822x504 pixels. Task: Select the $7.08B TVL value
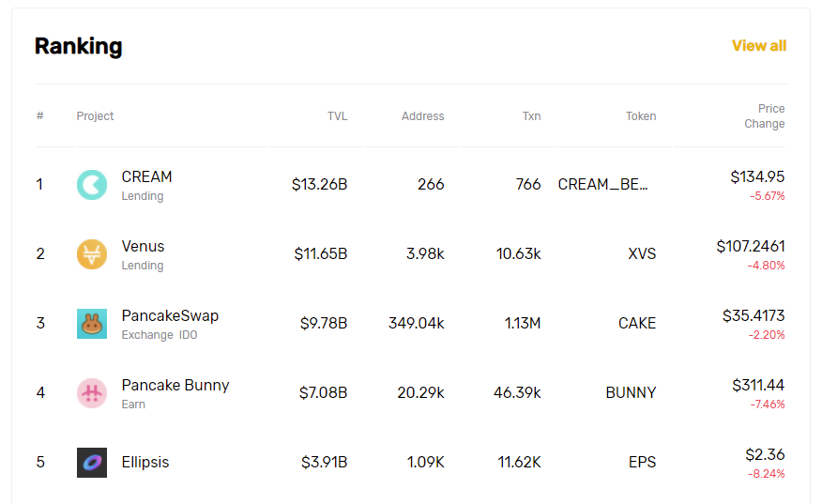coord(323,393)
